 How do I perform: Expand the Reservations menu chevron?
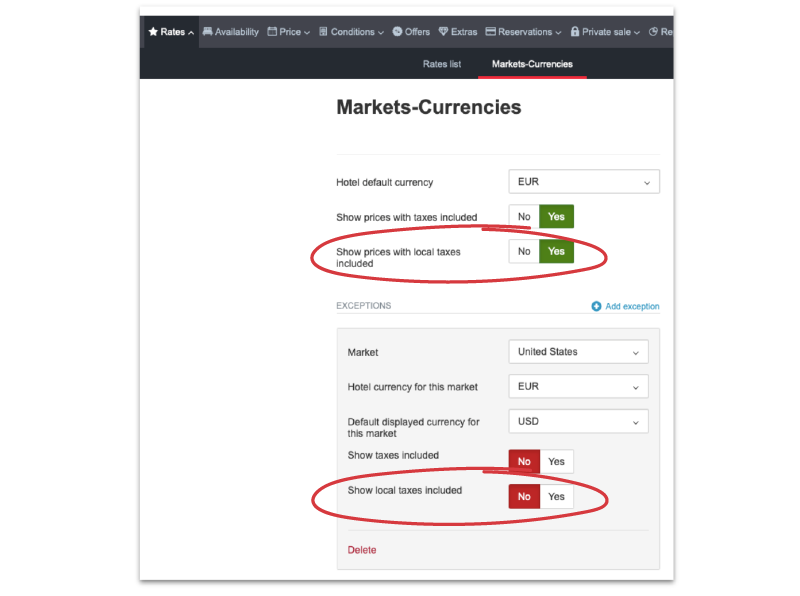[x=558, y=33]
